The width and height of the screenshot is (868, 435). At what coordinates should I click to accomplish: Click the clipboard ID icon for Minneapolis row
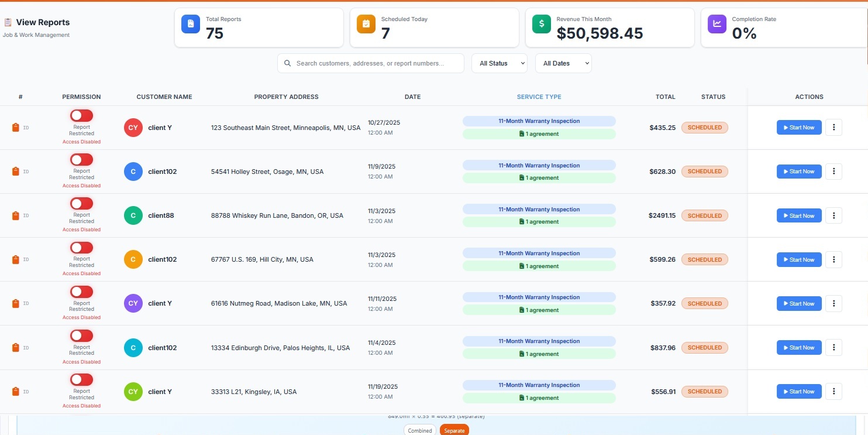16,128
